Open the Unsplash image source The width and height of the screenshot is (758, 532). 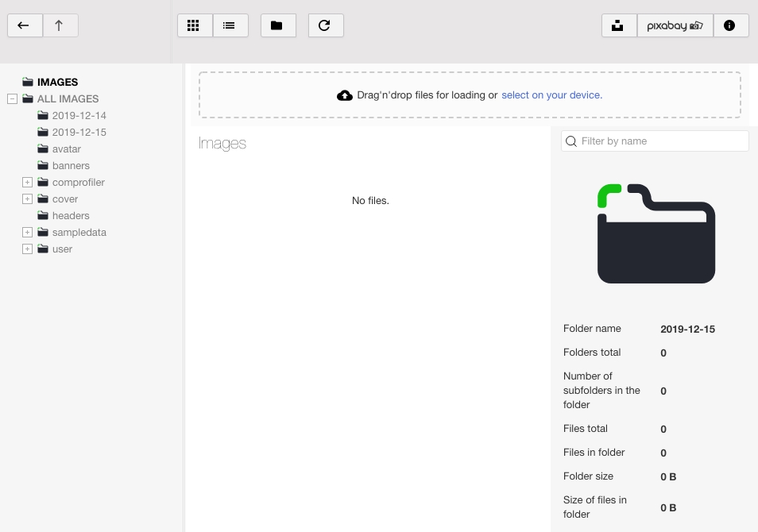tap(618, 25)
